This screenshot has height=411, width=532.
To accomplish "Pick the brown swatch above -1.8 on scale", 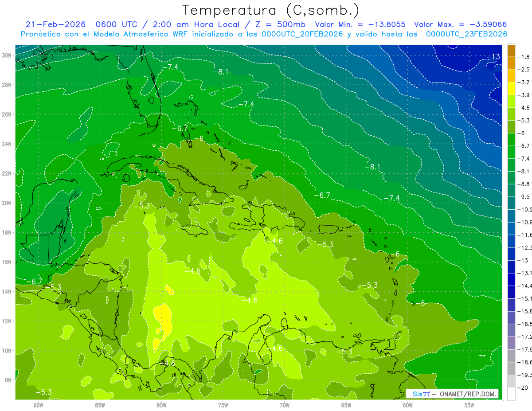I will 511,51.
